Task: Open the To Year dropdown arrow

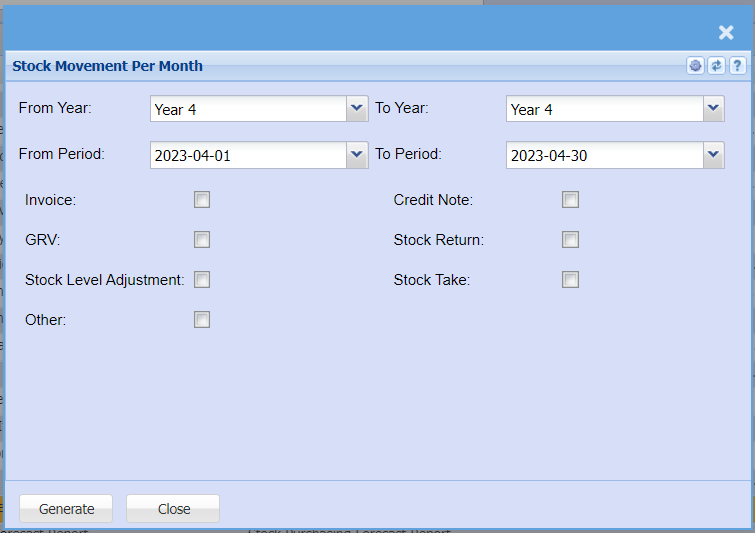Action: (713, 109)
